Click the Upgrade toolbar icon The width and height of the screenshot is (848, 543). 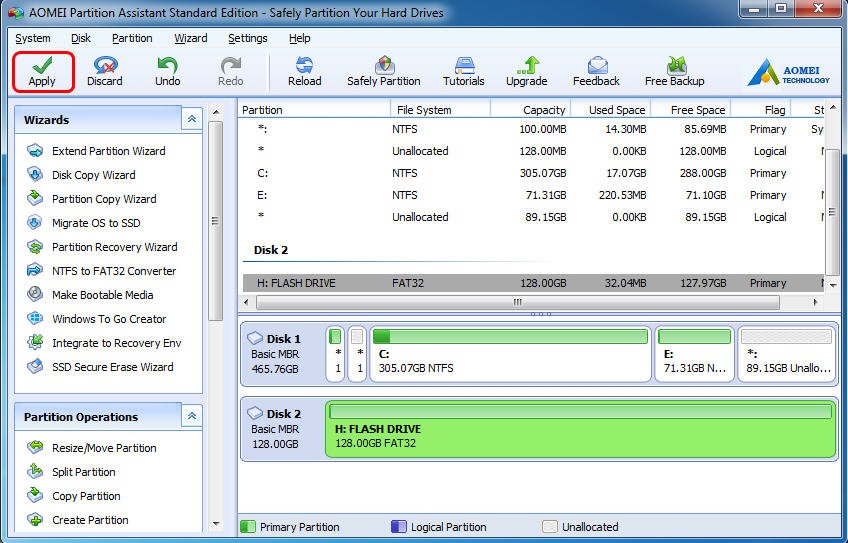(527, 72)
